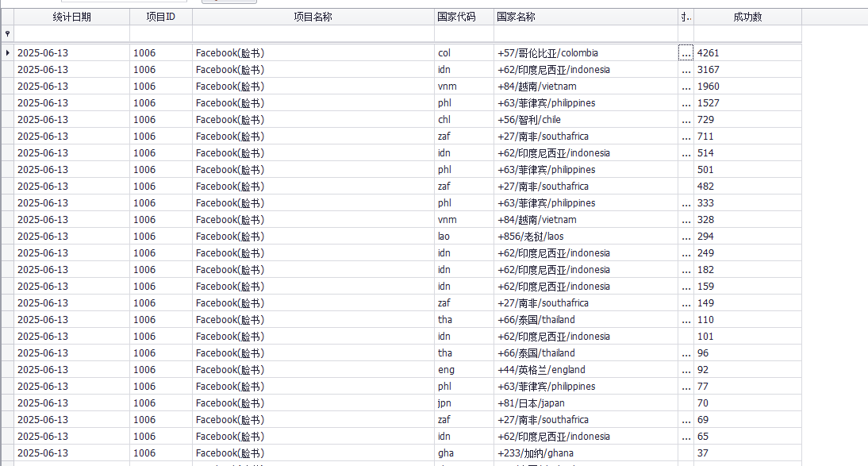
Task: Click the ellipsis button beside count 249
Action: (686, 252)
